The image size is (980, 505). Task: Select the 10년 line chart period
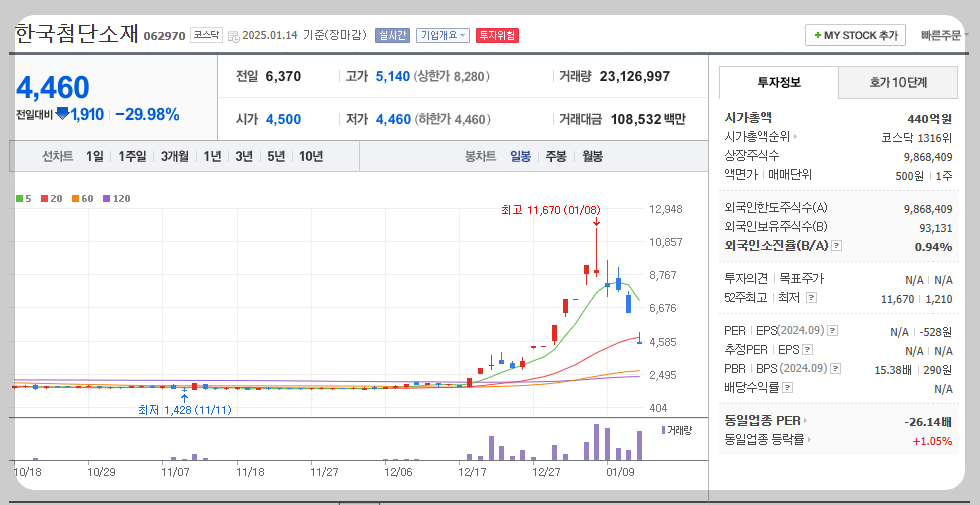pos(311,156)
